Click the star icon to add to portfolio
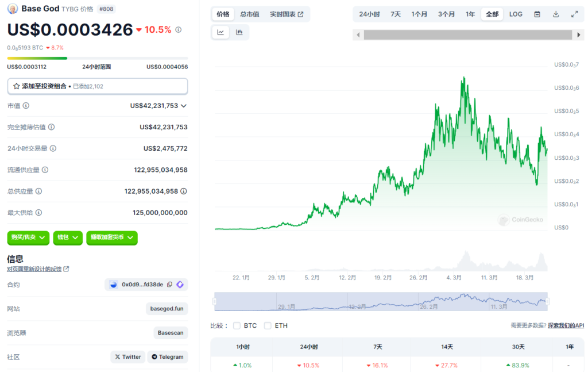Image resolution: width=588 pixels, height=372 pixels. click(16, 86)
